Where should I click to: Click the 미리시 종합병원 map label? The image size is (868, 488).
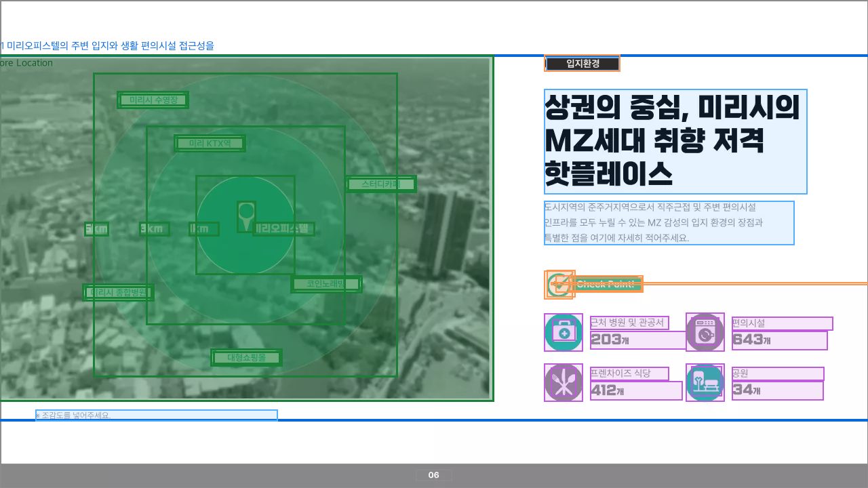118,292
